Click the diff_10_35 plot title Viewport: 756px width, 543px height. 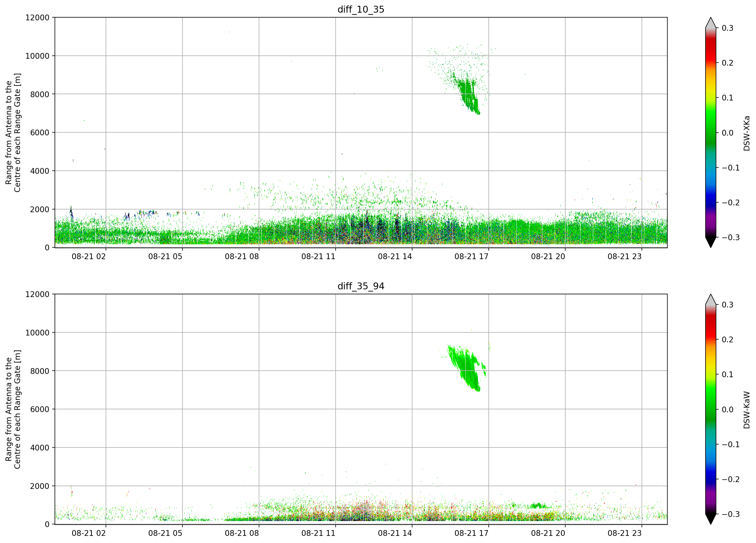(x=361, y=9)
